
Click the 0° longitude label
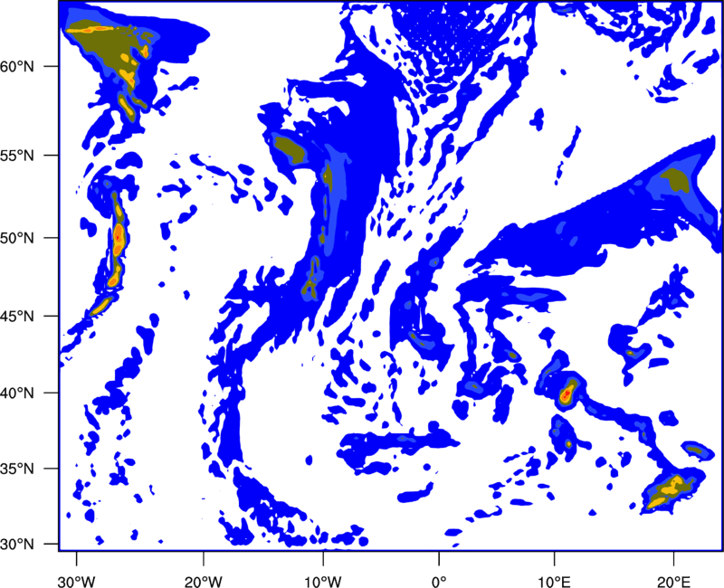(439, 582)
